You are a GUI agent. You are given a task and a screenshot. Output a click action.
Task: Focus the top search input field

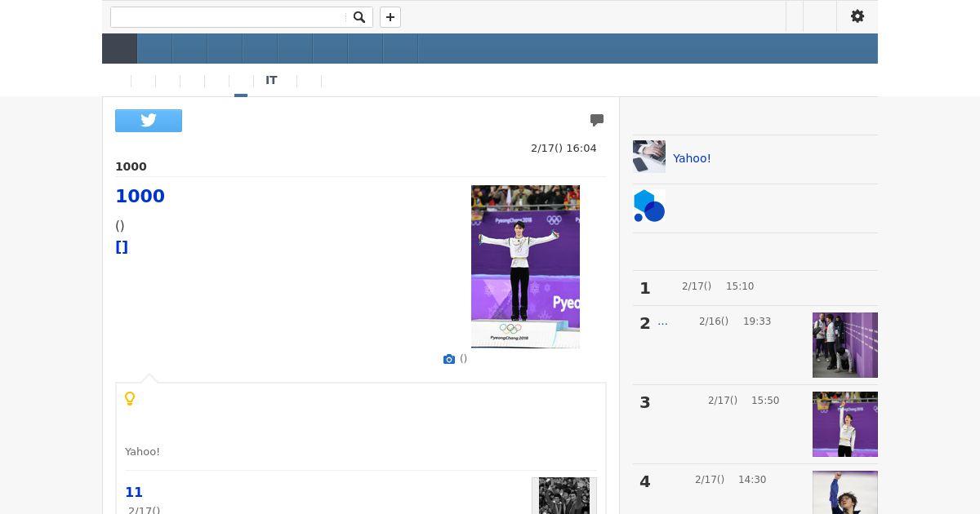coord(229,17)
